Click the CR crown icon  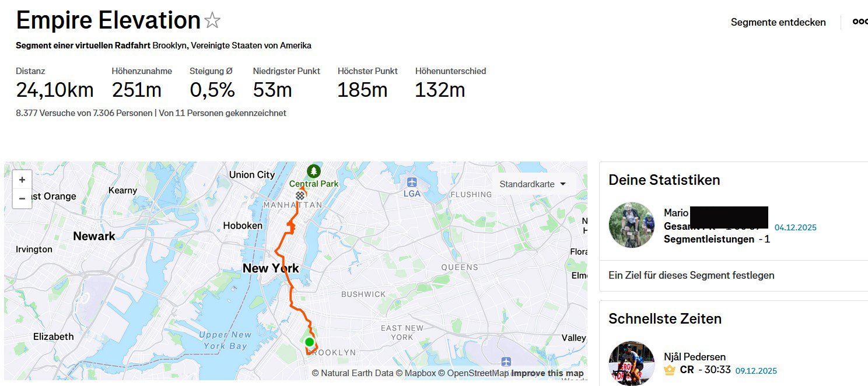click(x=670, y=370)
